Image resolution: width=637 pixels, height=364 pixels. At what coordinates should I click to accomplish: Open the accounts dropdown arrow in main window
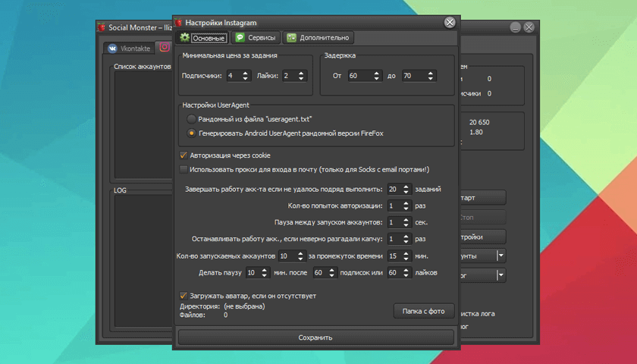(x=501, y=256)
